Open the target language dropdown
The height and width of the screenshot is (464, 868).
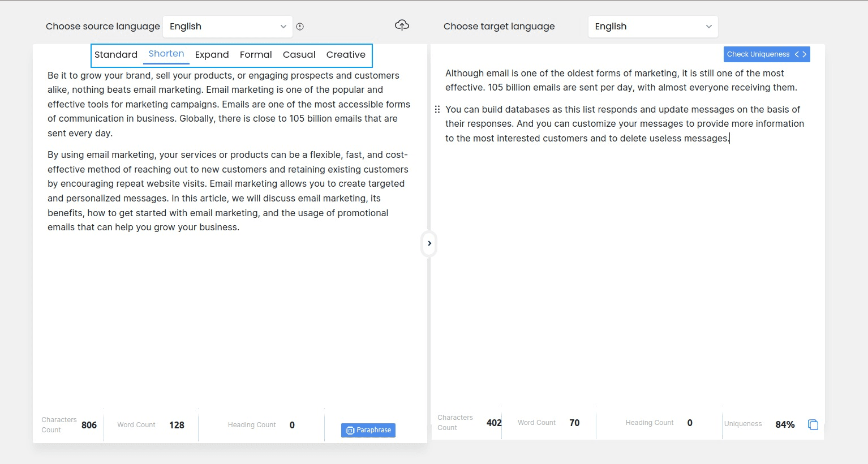[652, 27]
